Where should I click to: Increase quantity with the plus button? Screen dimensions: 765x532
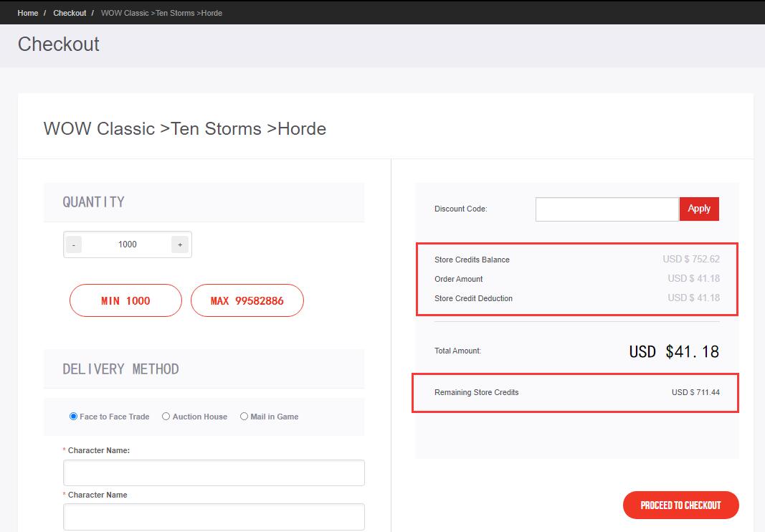(x=180, y=244)
